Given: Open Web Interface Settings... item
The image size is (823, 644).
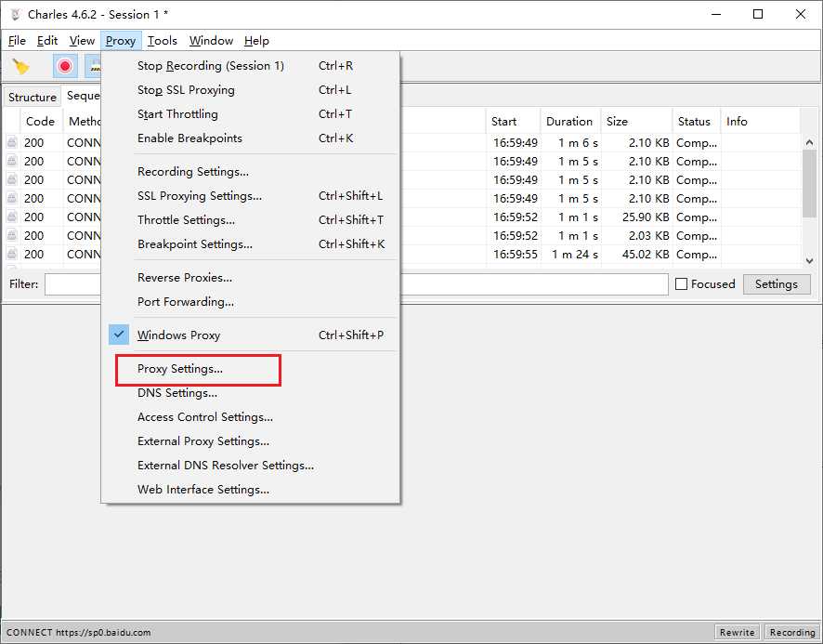Looking at the screenshot, I should (251, 490).
